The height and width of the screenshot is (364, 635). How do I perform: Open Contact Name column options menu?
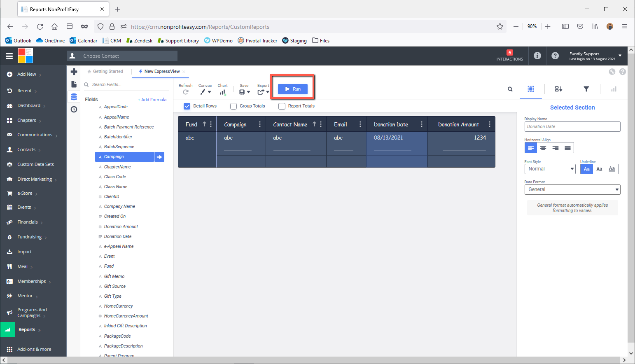pos(321,124)
